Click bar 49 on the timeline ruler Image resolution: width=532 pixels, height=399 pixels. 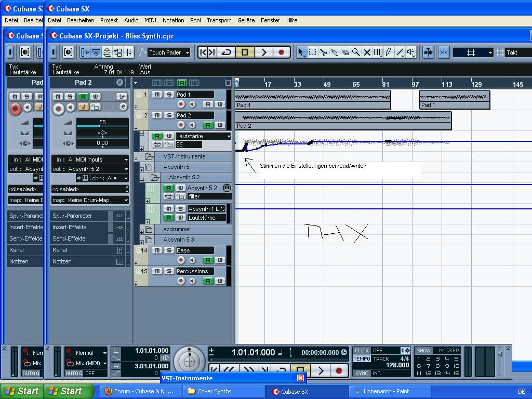[x=326, y=84]
